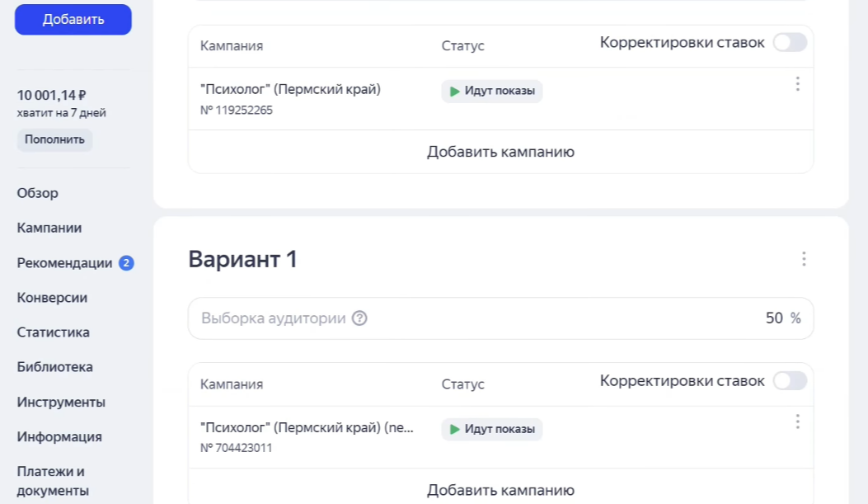868x504 pixels.
Task: Enable Корректировки ставок for the top campaign group
Action: tap(788, 42)
